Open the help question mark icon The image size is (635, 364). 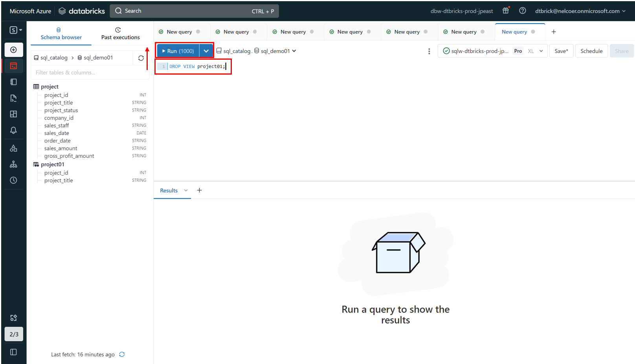(522, 11)
